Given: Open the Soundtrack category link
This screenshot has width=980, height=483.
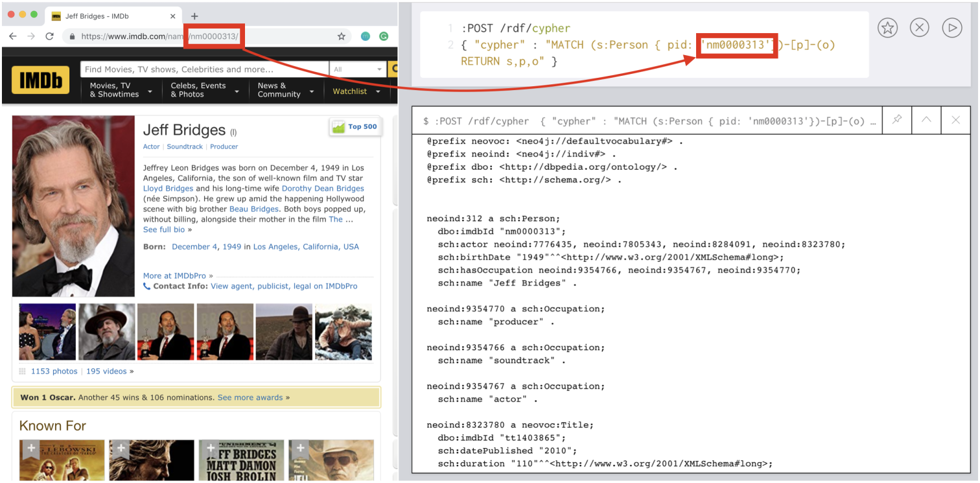Looking at the screenshot, I should click(x=185, y=147).
